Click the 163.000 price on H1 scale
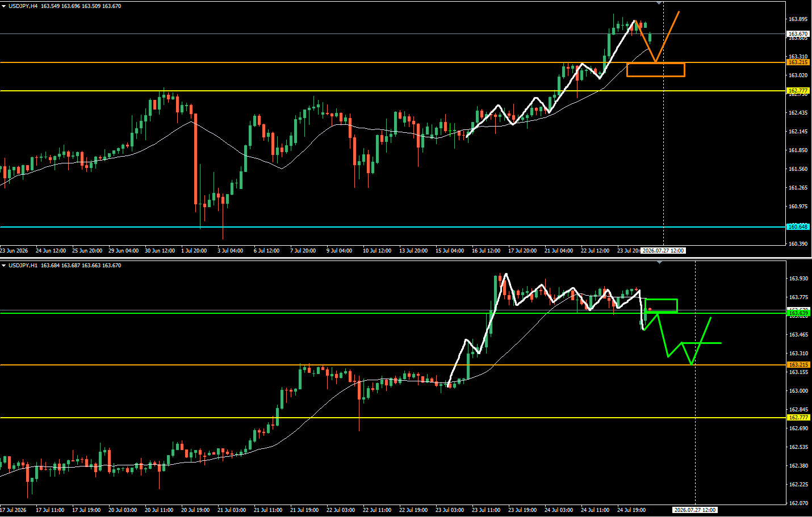This screenshot has height=517, width=812. (x=798, y=391)
